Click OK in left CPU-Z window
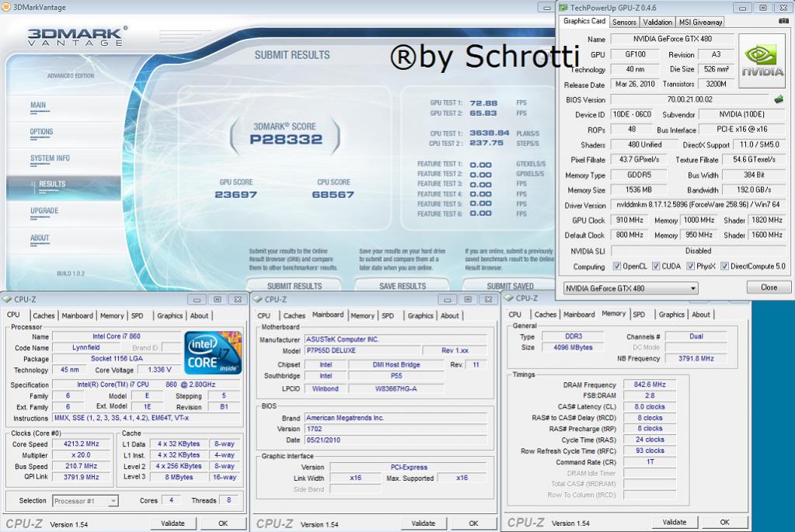The height and width of the screenshot is (532, 795). 222,523
